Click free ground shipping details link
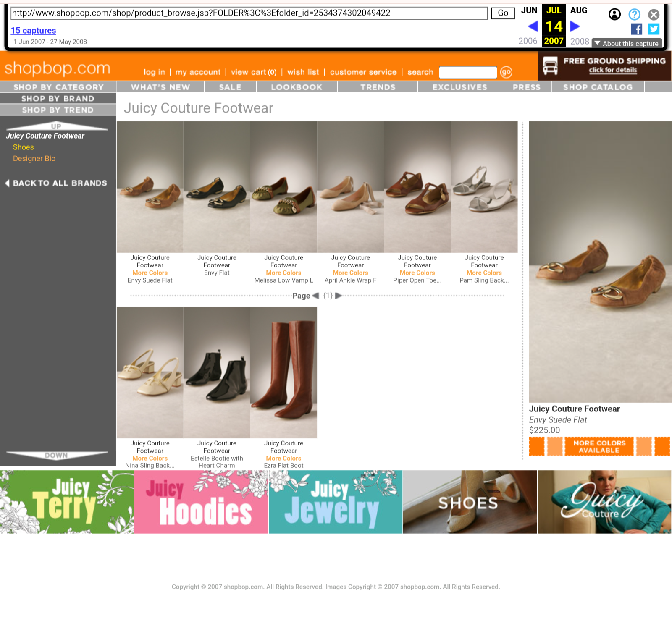This screenshot has width=672, height=621. click(x=613, y=70)
